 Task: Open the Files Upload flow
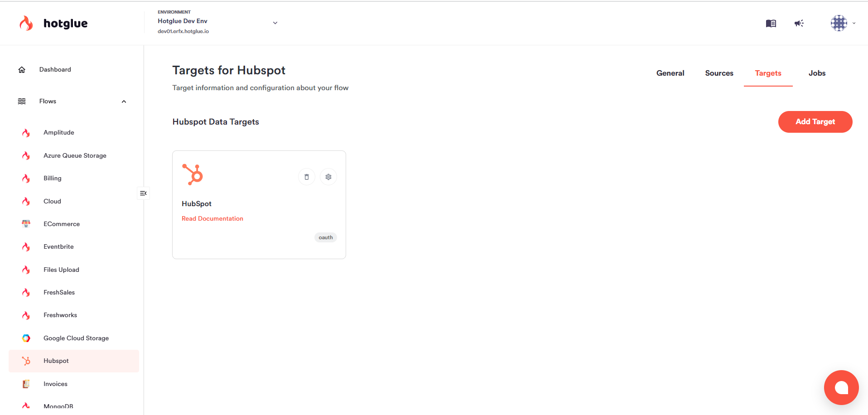(x=61, y=270)
